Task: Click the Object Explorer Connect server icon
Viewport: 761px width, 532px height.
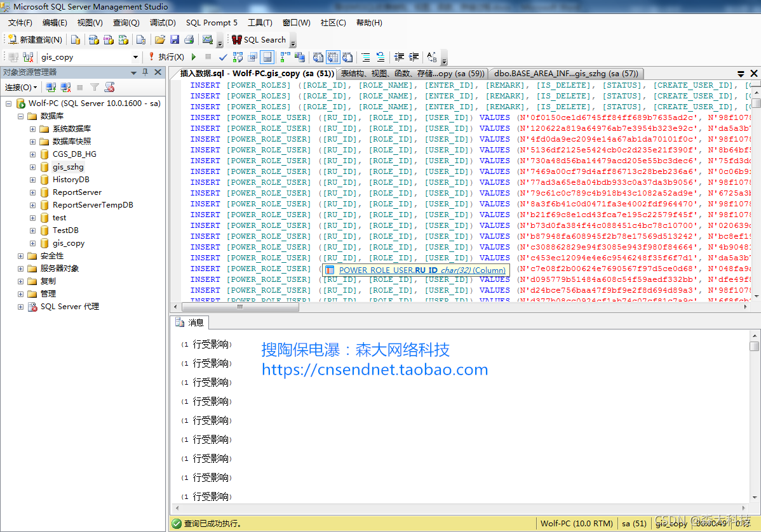Action: pyautogui.click(x=51, y=88)
